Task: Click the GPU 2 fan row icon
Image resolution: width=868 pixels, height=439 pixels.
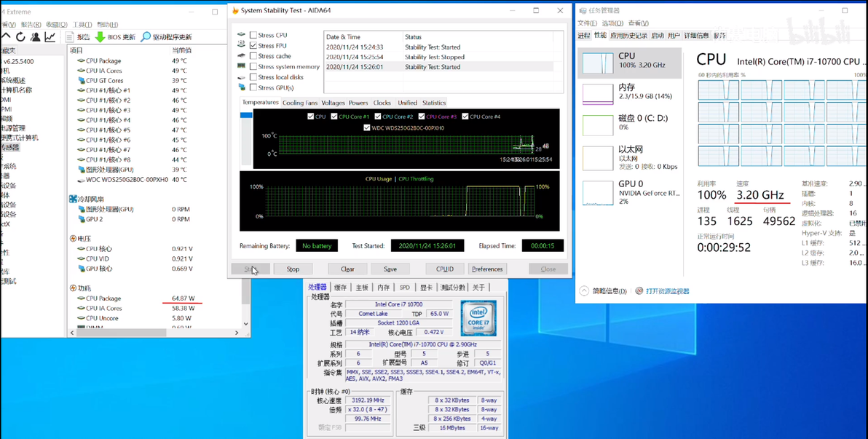Action: (81, 219)
